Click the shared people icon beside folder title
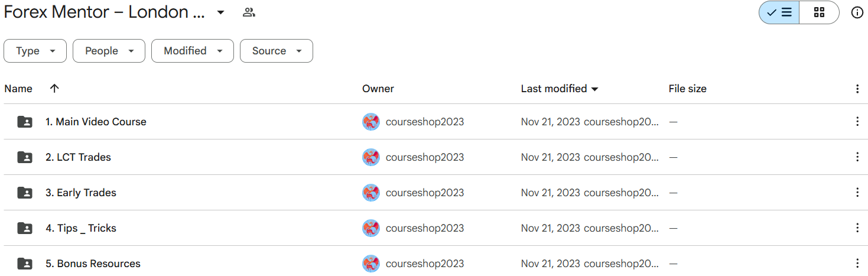This screenshot has width=868, height=276. [249, 12]
